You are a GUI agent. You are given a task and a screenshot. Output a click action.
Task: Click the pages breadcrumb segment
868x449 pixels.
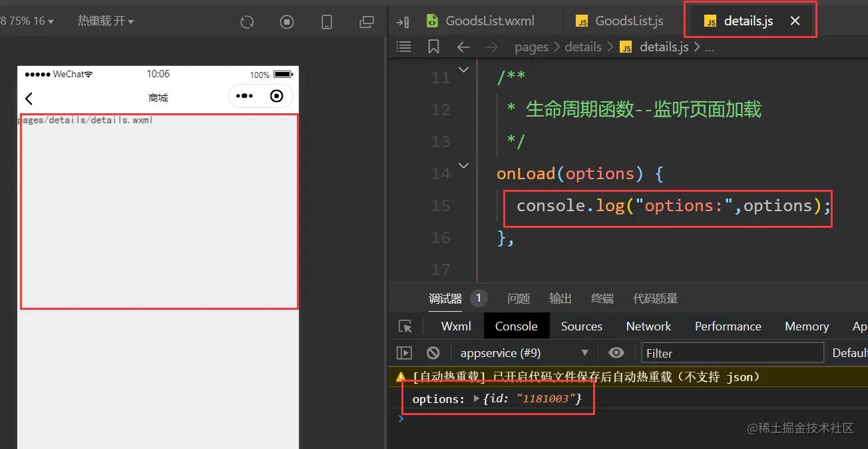pyautogui.click(x=531, y=47)
